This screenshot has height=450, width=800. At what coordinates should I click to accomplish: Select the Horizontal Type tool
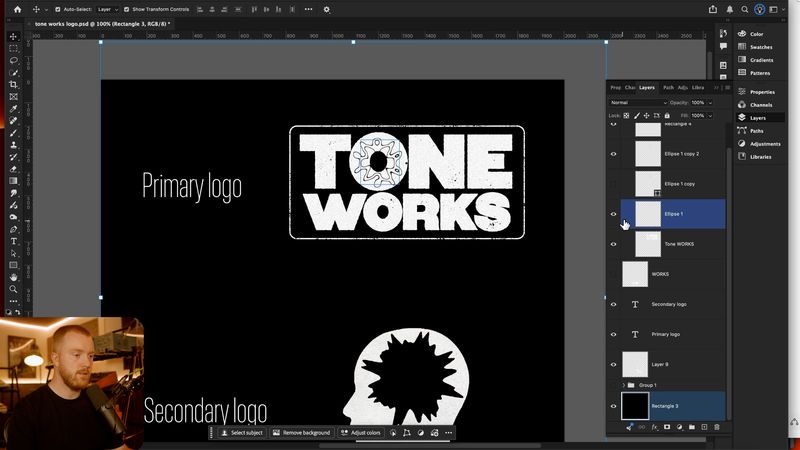(x=14, y=241)
